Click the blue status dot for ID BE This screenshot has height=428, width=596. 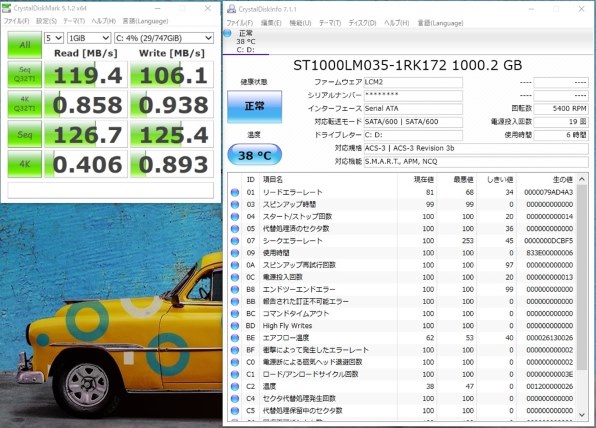pyautogui.click(x=235, y=338)
